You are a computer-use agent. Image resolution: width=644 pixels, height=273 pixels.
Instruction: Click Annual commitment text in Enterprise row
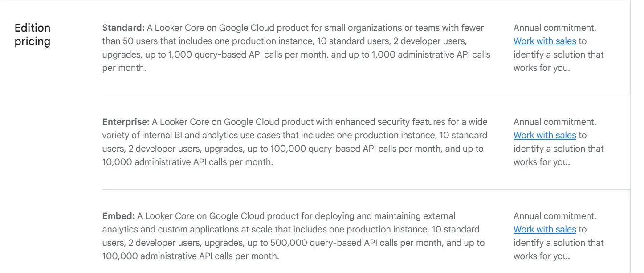coord(554,122)
